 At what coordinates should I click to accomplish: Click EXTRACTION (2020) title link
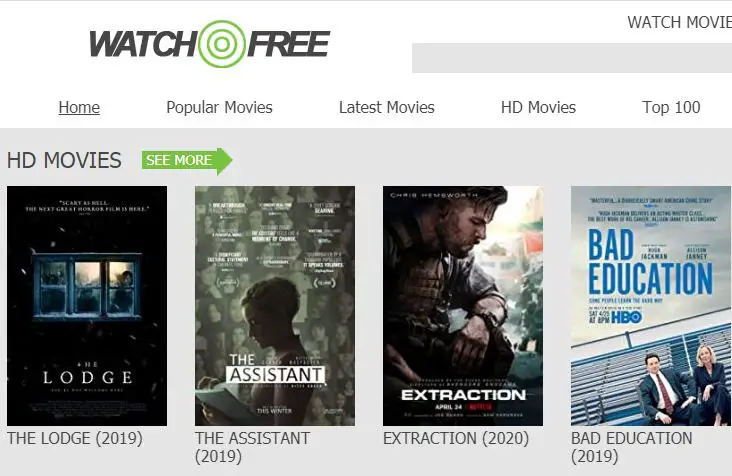(x=456, y=439)
